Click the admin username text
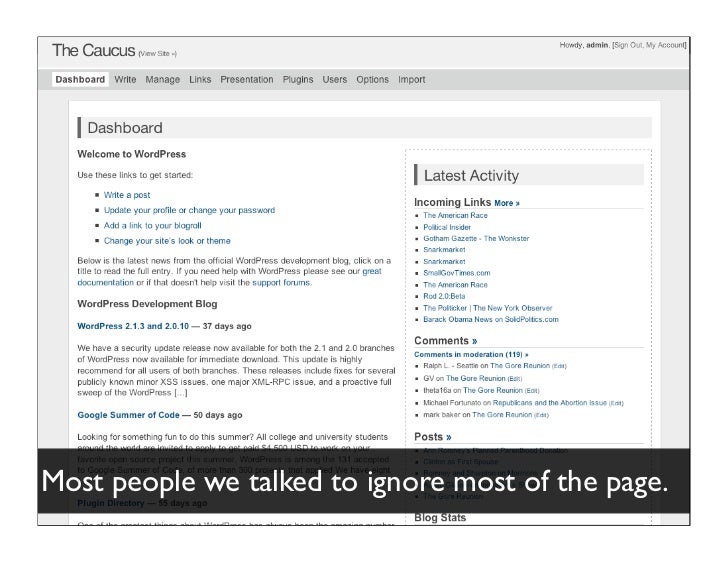Viewport: 728px width, 563px height. [597, 45]
